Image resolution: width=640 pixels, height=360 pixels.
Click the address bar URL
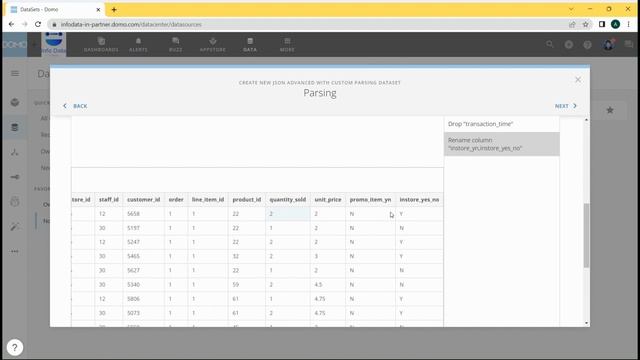tap(131, 24)
